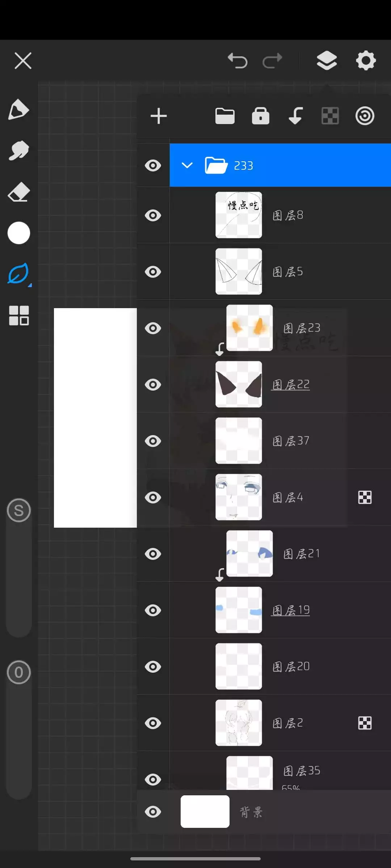Open the layers panel icon
391x868 pixels.
click(x=327, y=60)
